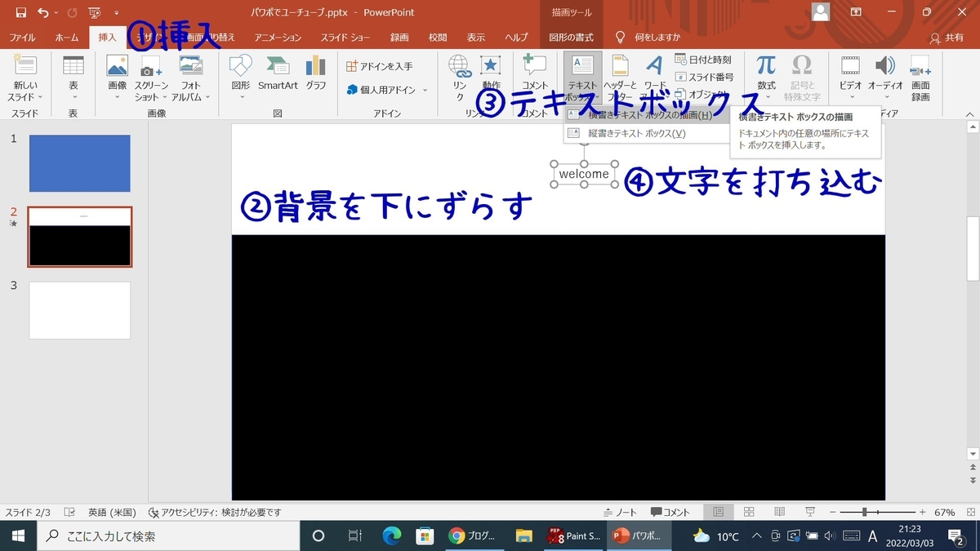The image size is (980, 551).
Task: Click the zoom slider handle
Action: click(x=864, y=512)
